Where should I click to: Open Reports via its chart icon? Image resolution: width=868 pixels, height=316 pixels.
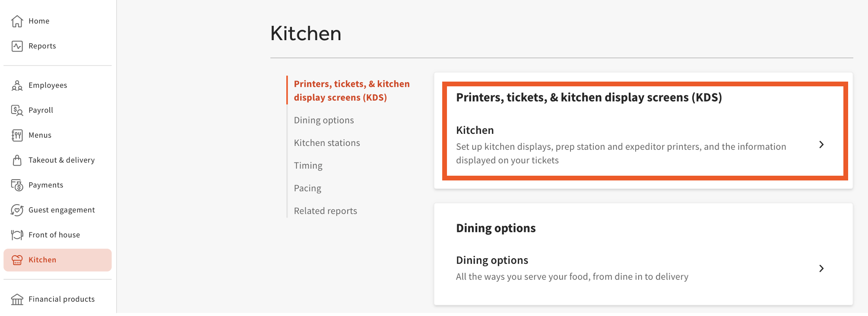click(x=17, y=46)
